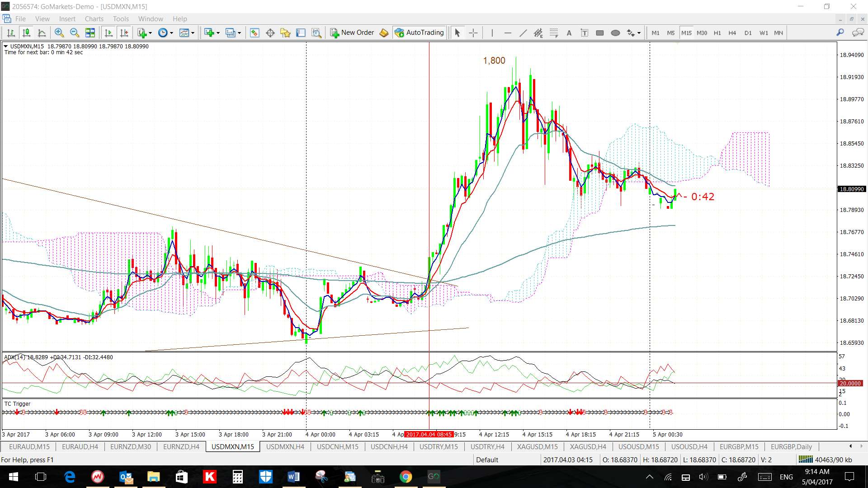Viewport: 868px width, 488px height.
Task: Toggle chart shift from right border
Action: tap(124, 33)
